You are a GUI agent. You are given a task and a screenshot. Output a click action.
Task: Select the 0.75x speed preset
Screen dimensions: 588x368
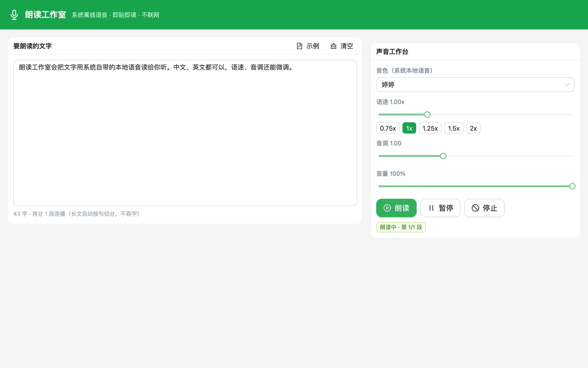[x=388, y=128]
